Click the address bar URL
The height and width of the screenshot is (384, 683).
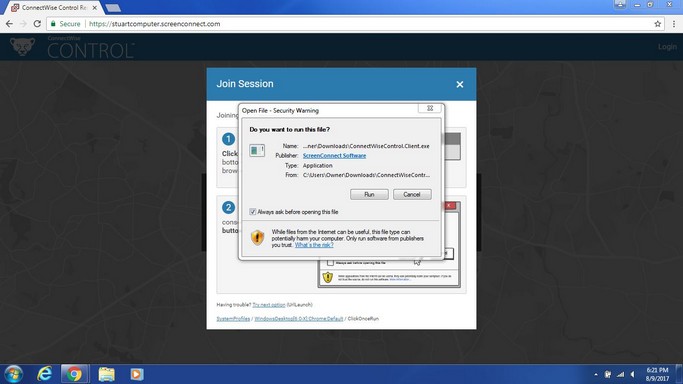154,24
